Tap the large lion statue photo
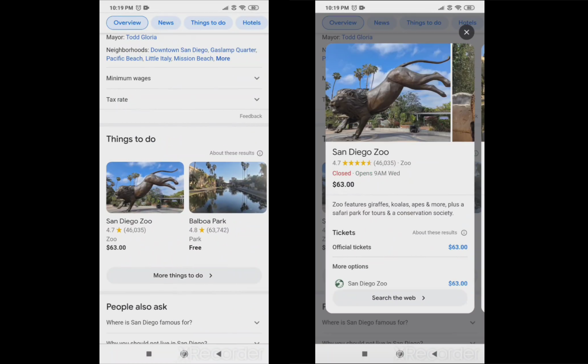The height and width of the screenshot is (364, 588). 388,92
